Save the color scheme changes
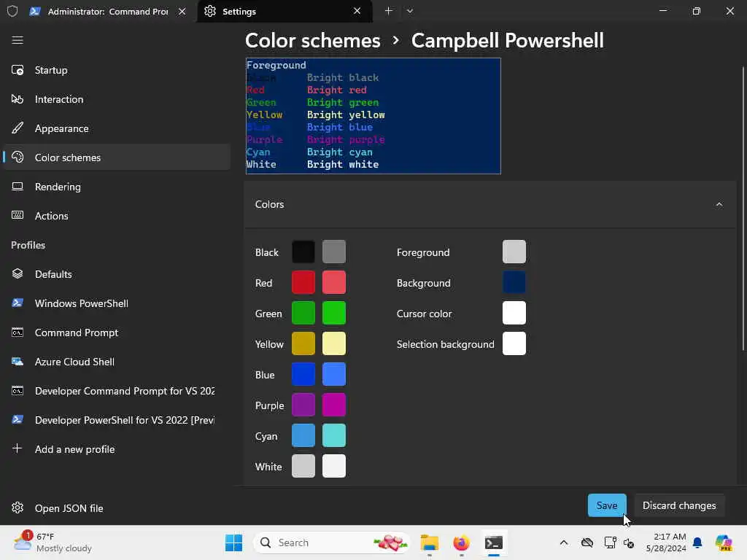Screen dimensions: 747x560 (606, 505)
